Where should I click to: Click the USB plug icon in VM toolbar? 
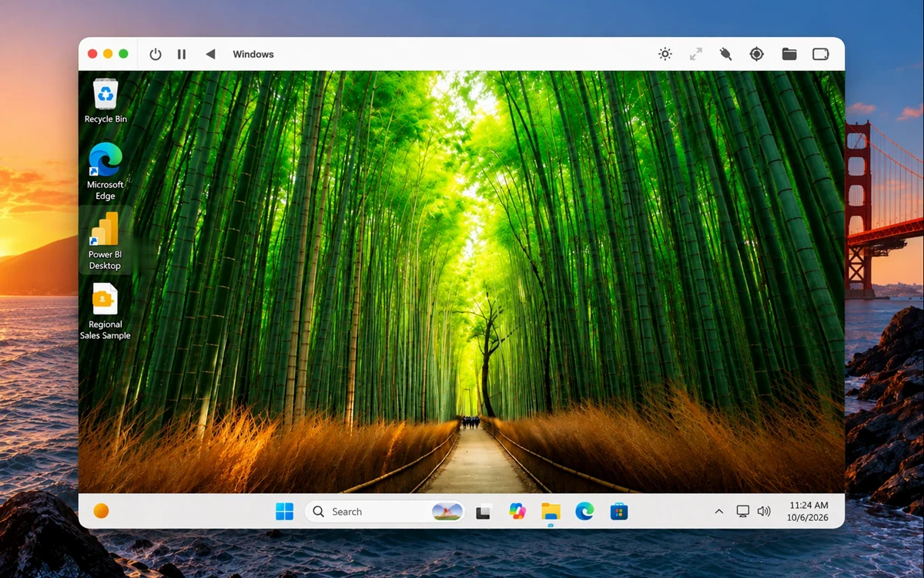[x=725, y=54]
